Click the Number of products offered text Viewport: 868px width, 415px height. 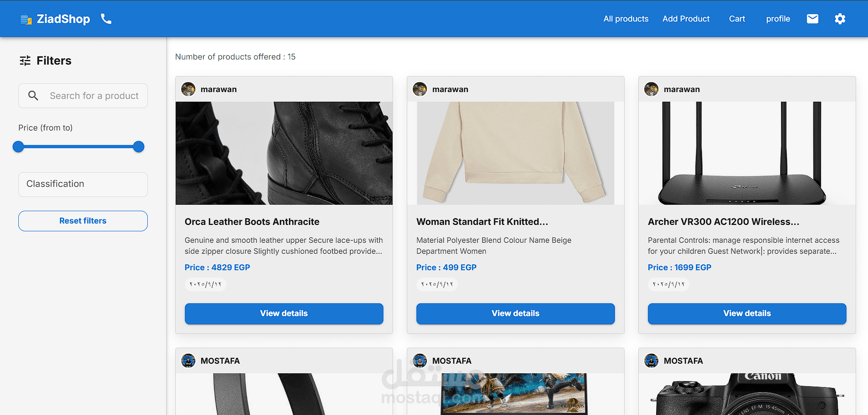235,57
